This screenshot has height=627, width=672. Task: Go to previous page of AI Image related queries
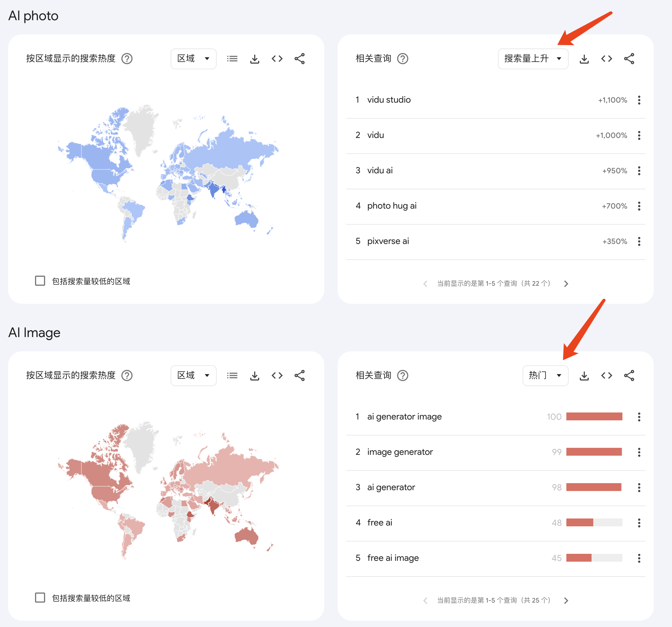[x=425, y=601]
